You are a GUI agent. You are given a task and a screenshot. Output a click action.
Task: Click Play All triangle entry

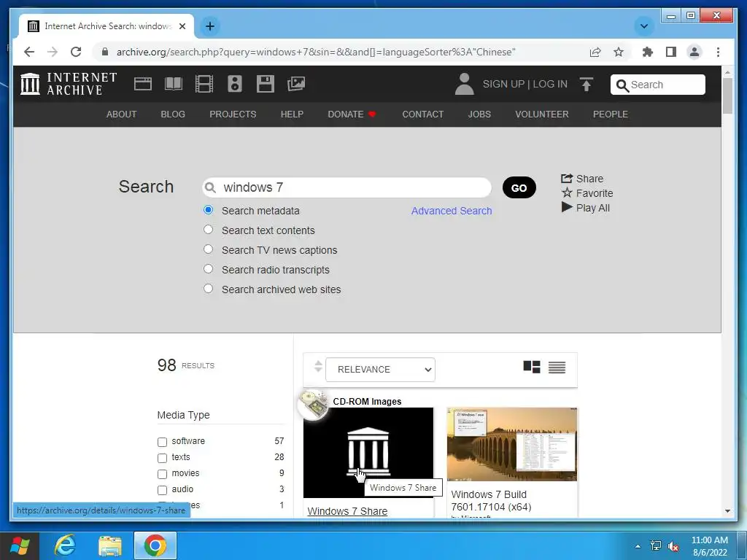(x=586, y=208)
